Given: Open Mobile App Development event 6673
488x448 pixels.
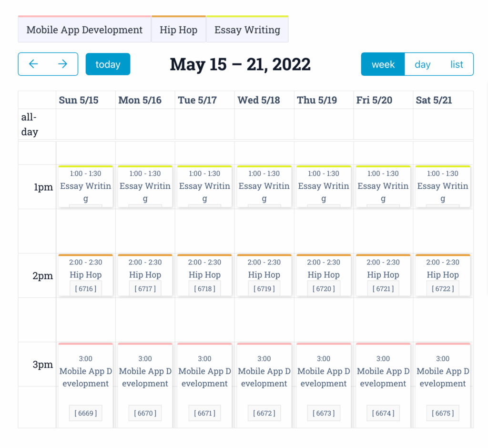Looking at the screenshot, I should click(x=324, y=386).
